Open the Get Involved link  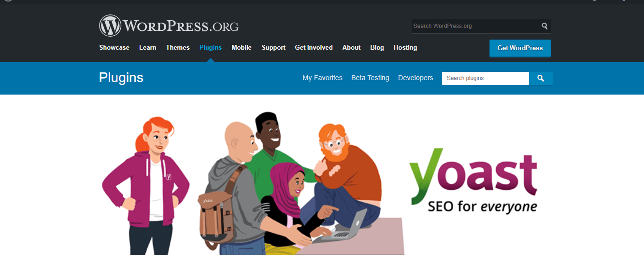pos(314,47)
